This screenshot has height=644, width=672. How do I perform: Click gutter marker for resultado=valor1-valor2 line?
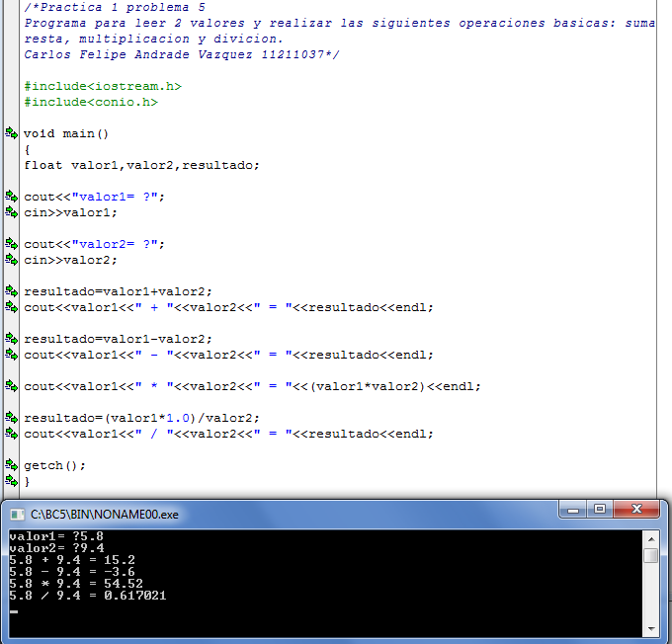tap(12, 339)
